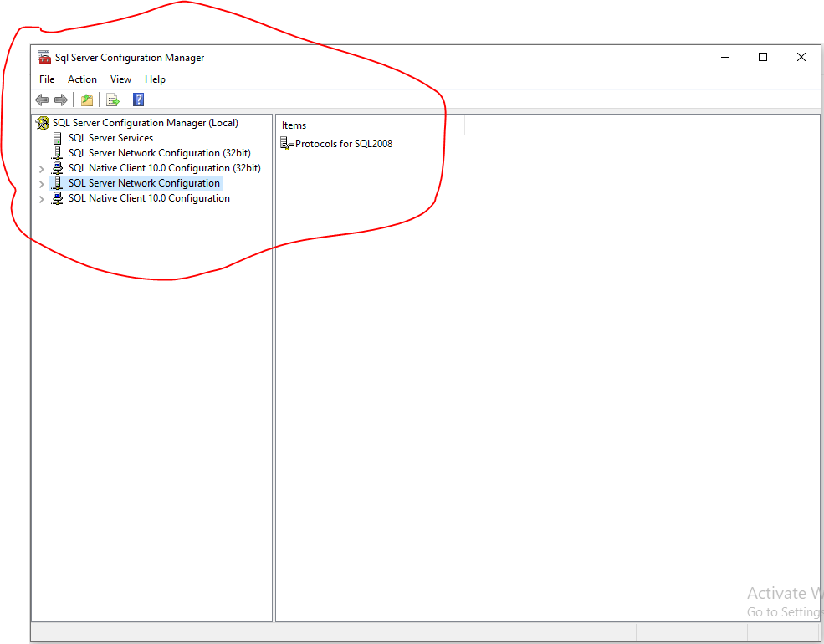The image size is (824, 644).
Task: Open the Action menu
Action: click(x=82, y=79)
